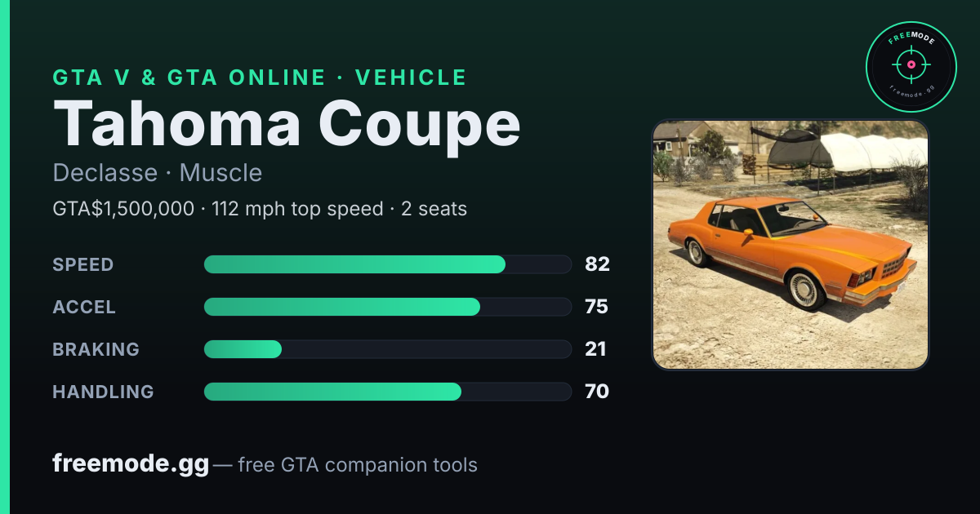Click the braking value 21
The height and width of the screenshot is (514, 980).
coord(595,349)
